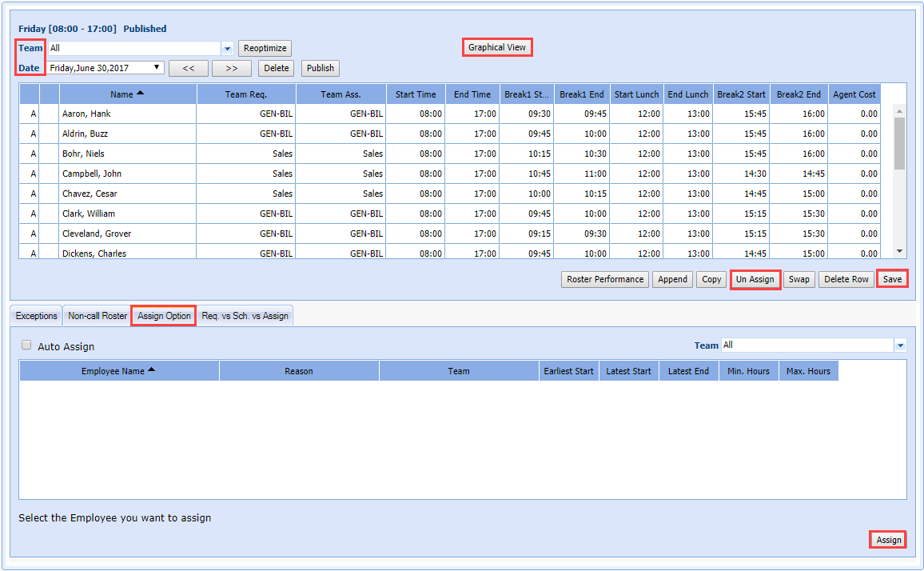Go to previous day with << button
Screen dimensions: 924x571
(x=188, y=68)
